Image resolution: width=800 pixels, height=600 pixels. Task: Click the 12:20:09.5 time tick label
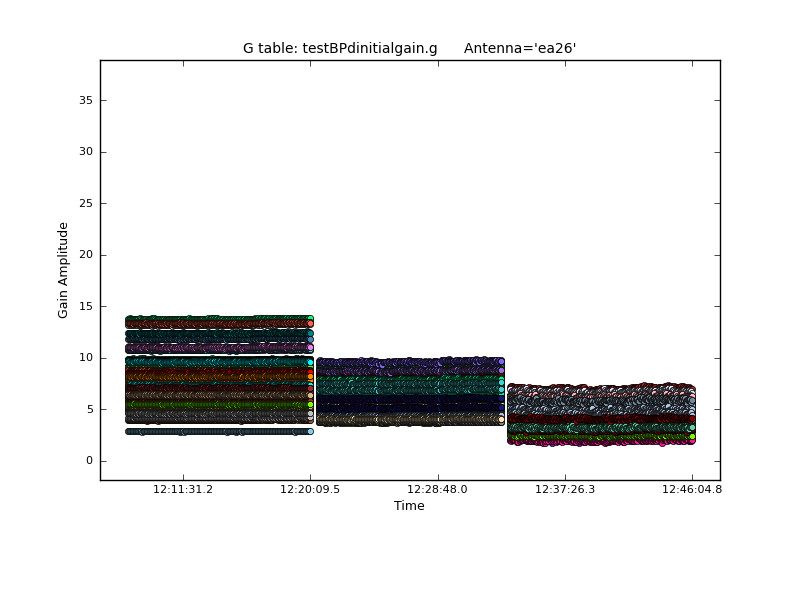tap(310, 490)
